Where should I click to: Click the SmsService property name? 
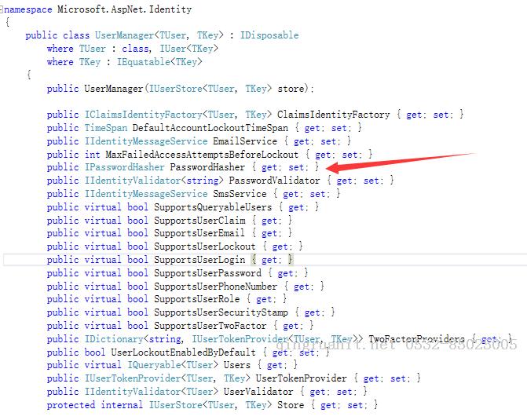click(x=240, y=194)
